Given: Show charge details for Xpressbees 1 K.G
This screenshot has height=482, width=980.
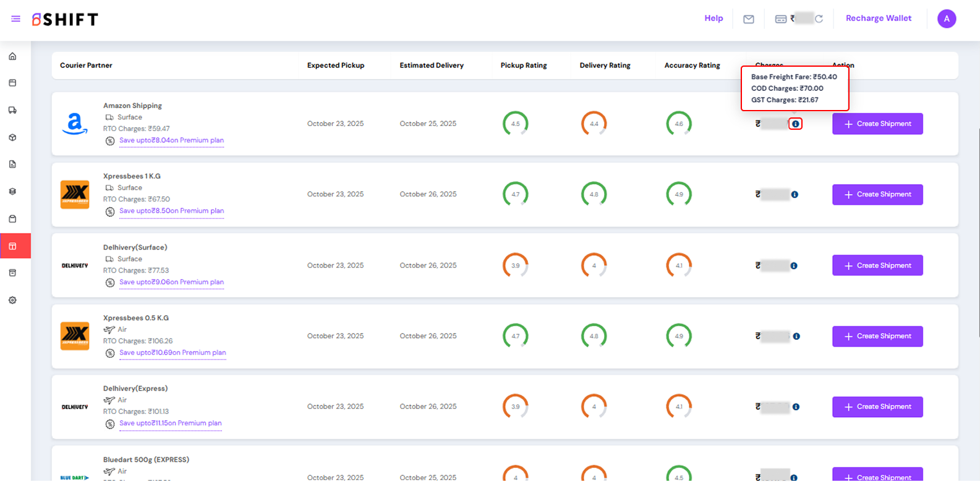Looking at the screenshot, I should (x=795, y=195).
